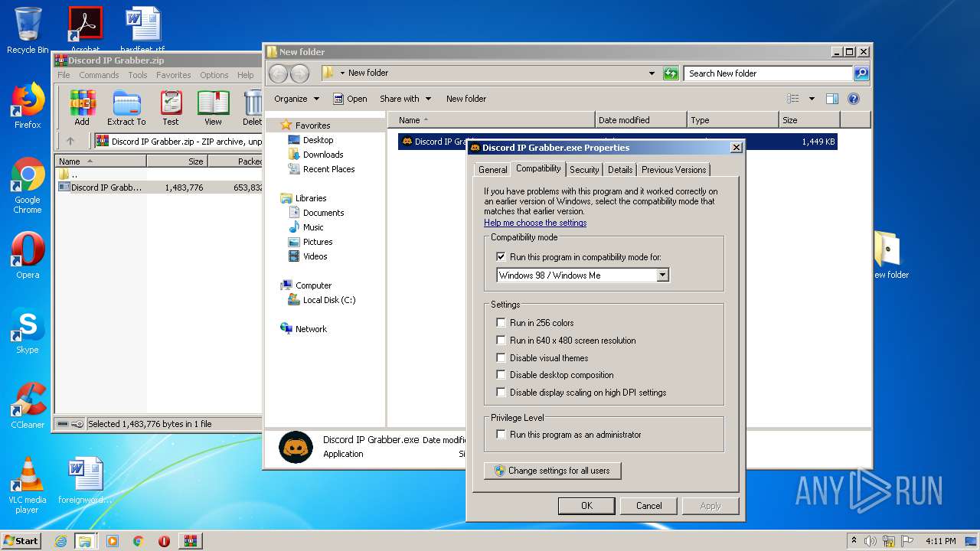
Task: Open CCleaner desktop shortcut
Action: click(x=28, y=406)
